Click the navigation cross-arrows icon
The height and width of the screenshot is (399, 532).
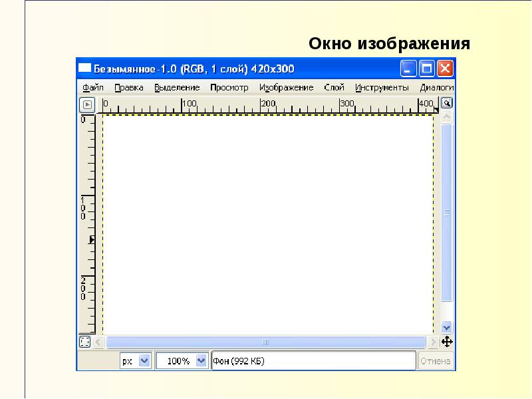[x=447, y=342]
